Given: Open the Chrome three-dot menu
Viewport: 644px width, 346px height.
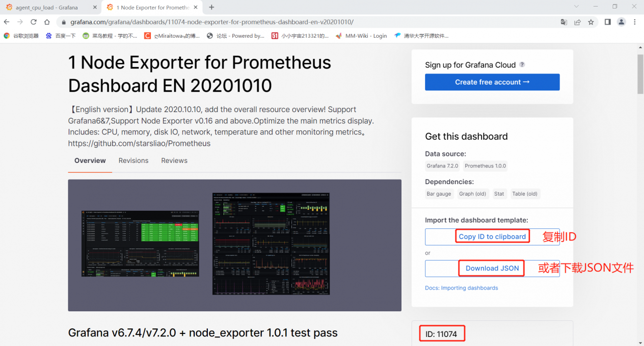Looking at the screenshot, I should coord(635,22).
